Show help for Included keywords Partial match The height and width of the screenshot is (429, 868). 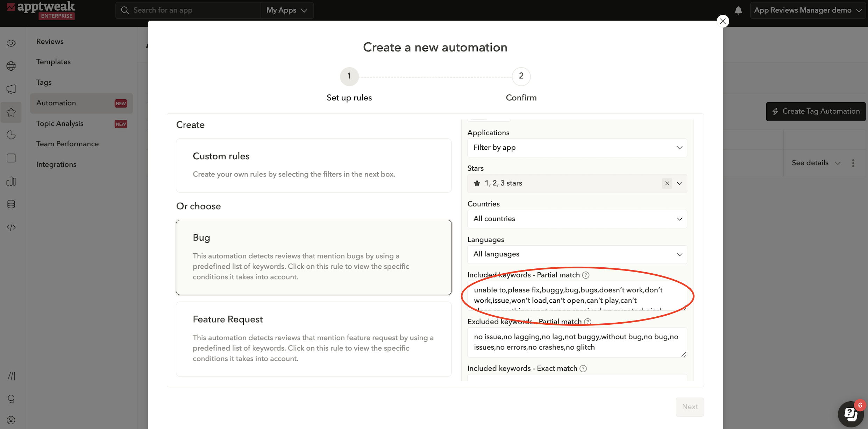tap(586, 275)
